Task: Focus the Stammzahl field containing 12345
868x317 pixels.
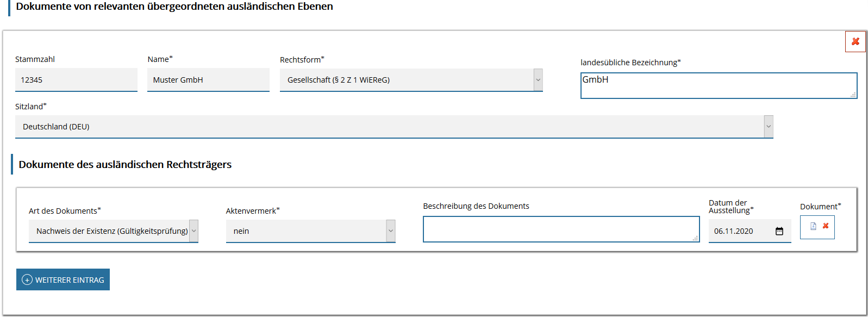Action: coord(76,80)
